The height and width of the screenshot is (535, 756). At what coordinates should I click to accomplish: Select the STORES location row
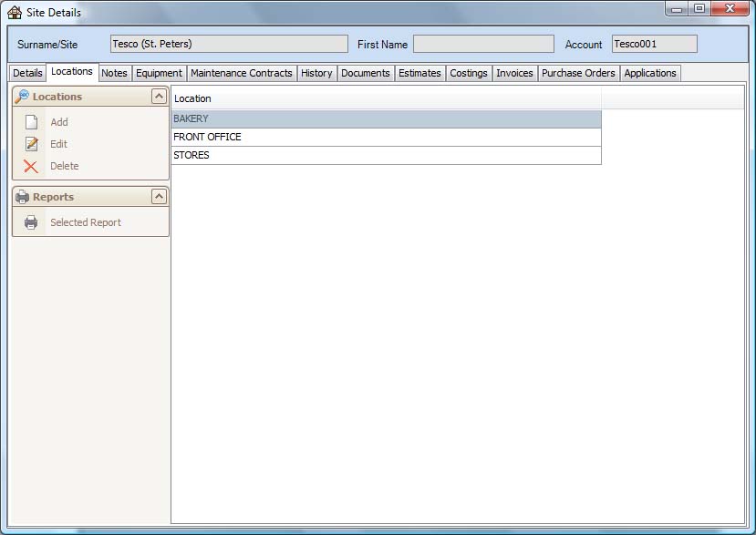386,155
